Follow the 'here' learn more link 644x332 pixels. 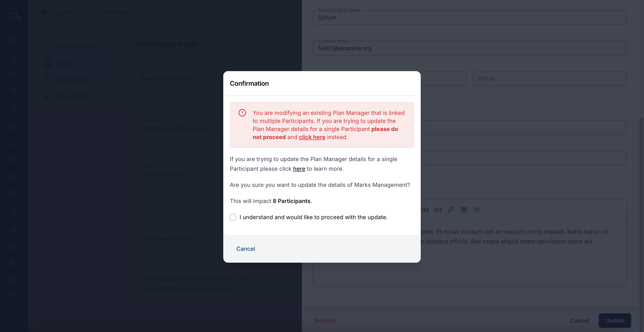(x=299, y=169)
